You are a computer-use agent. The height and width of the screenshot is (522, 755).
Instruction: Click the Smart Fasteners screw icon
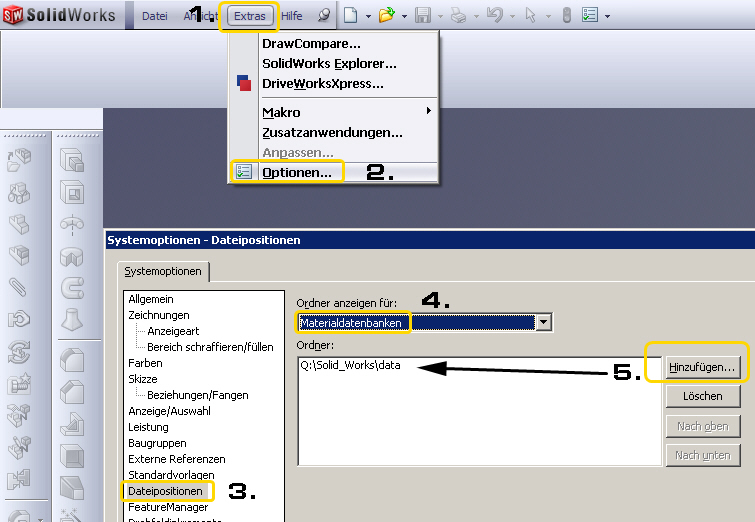(19, 383)
